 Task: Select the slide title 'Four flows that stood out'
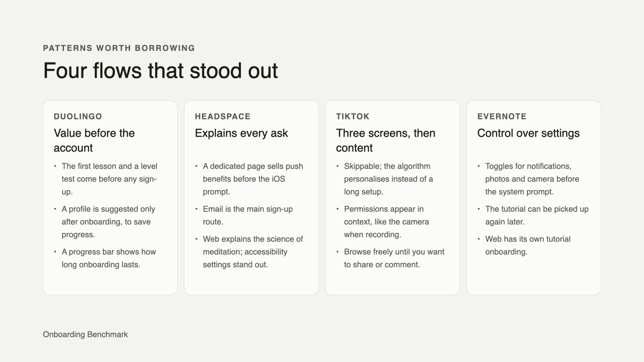click(161, 71)
